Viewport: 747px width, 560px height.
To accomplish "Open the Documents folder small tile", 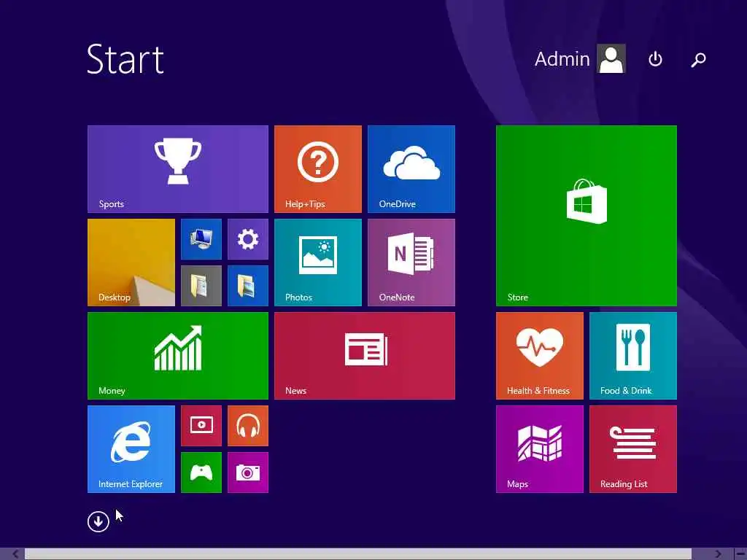I will pyautogui.click(x=201, y=286).
